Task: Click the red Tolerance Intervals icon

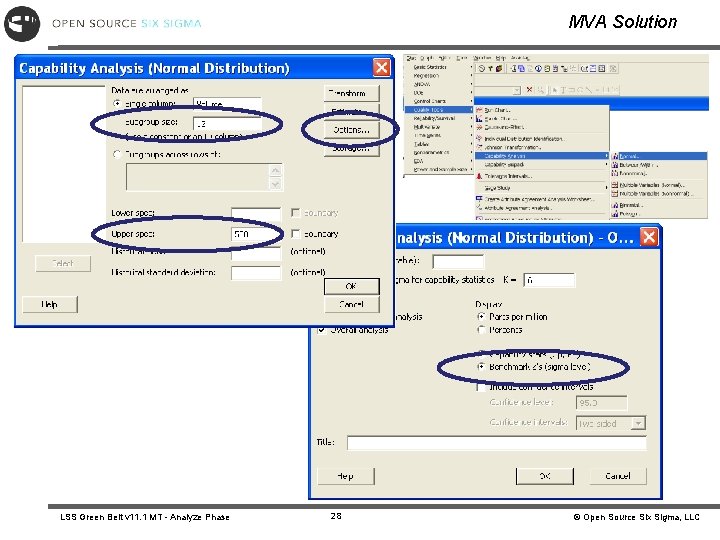Action: (x=479, y=176)
